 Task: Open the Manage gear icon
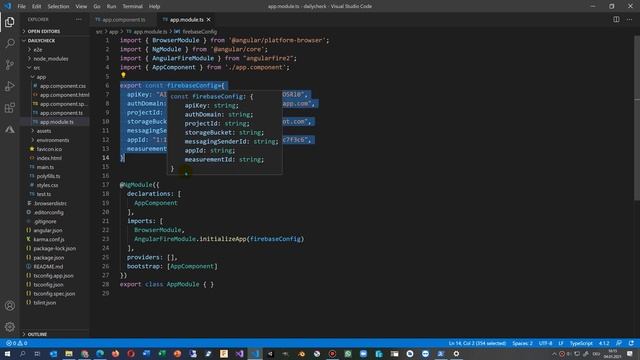pyautogui.click(x=10, y=327)
